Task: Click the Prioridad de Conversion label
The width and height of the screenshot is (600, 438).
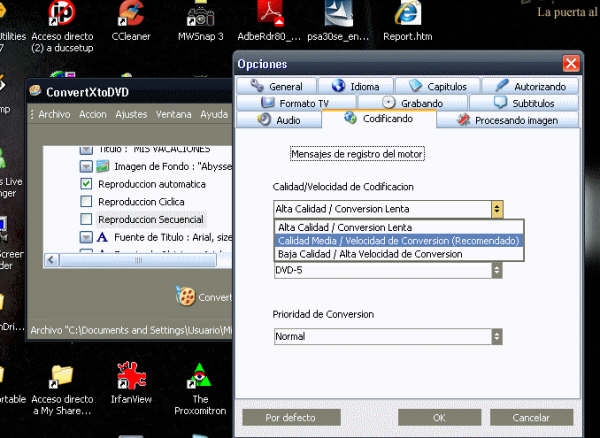Action: pos(323,314)
